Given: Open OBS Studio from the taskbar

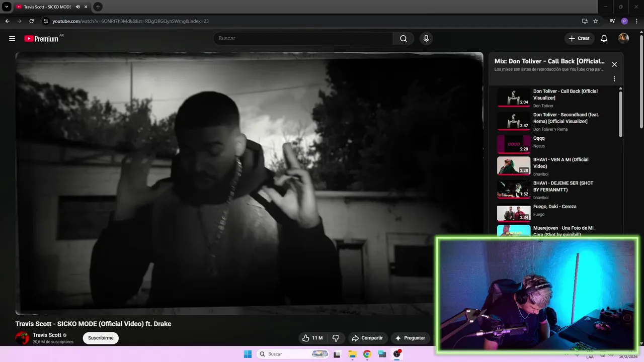Looking at the screenshot, I should coord(397,354).
